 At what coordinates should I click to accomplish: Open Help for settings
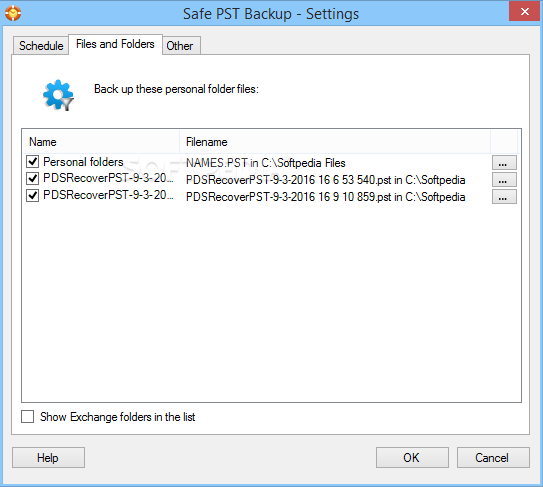48,458
